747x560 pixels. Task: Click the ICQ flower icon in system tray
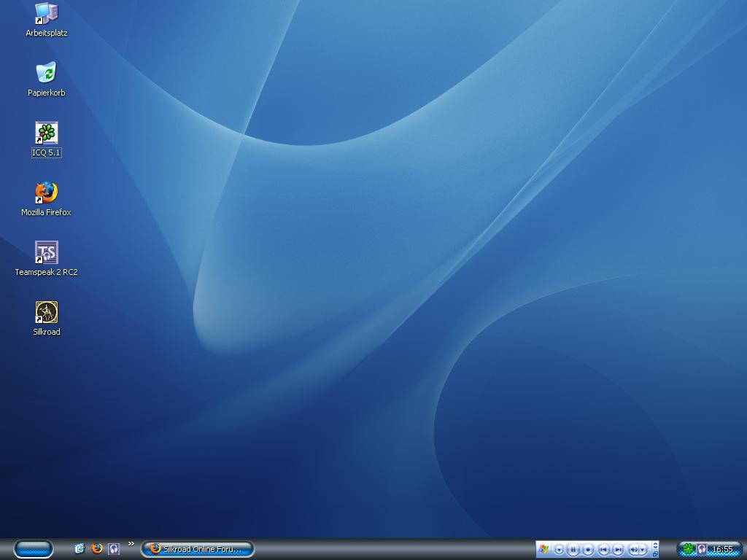687,549
